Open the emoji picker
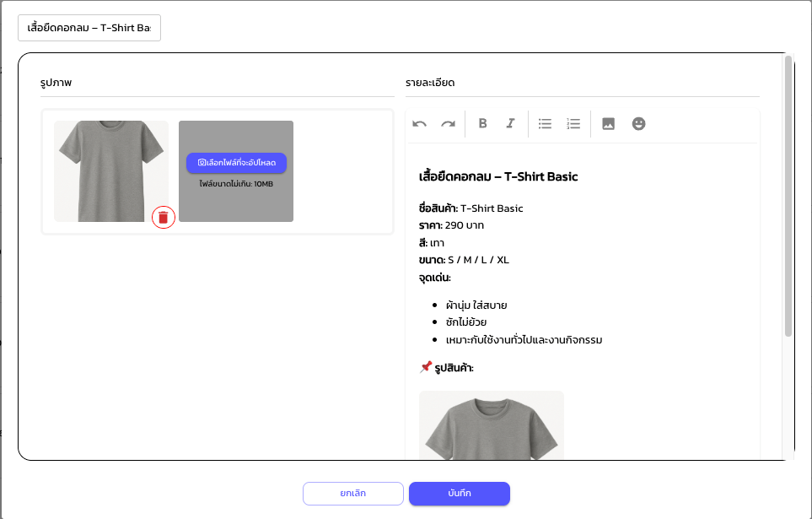The image size is (812, 519). pos(639,124)
